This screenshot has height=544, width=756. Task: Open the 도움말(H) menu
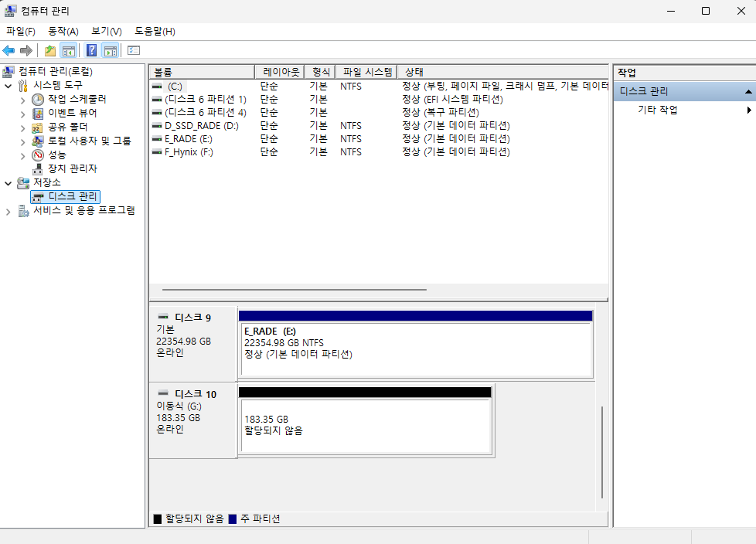point(155,32)
